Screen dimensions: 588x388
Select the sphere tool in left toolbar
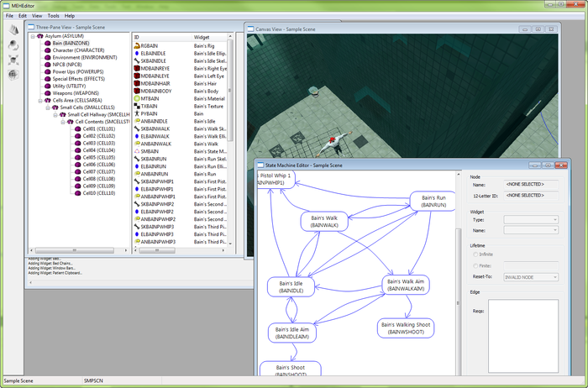tap(13, 45)
